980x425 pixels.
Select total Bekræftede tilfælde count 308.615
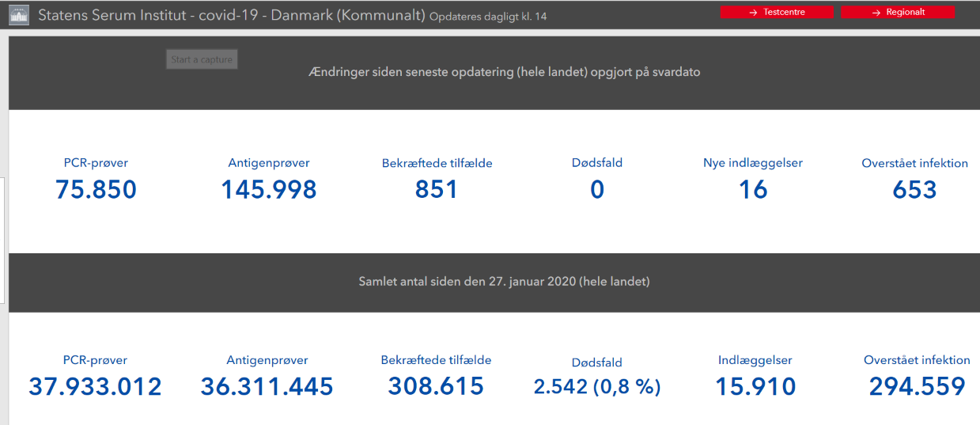(x=436, y=386)
